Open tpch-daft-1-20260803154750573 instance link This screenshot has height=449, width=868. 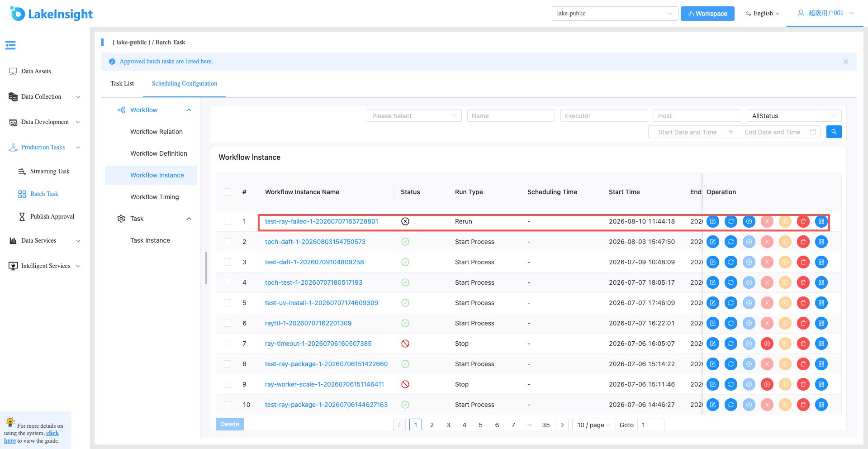(x=315, y=242)
